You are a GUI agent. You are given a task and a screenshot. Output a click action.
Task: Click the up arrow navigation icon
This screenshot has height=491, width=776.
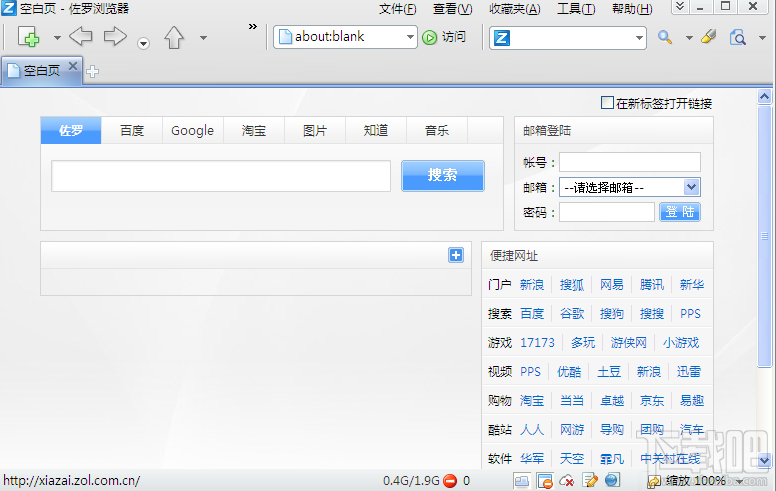174,37
